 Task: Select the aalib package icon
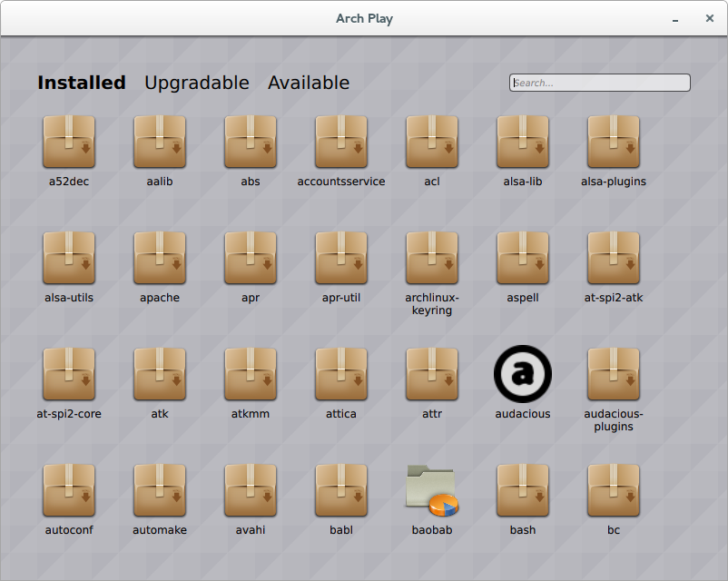click(x=160, y=142)
